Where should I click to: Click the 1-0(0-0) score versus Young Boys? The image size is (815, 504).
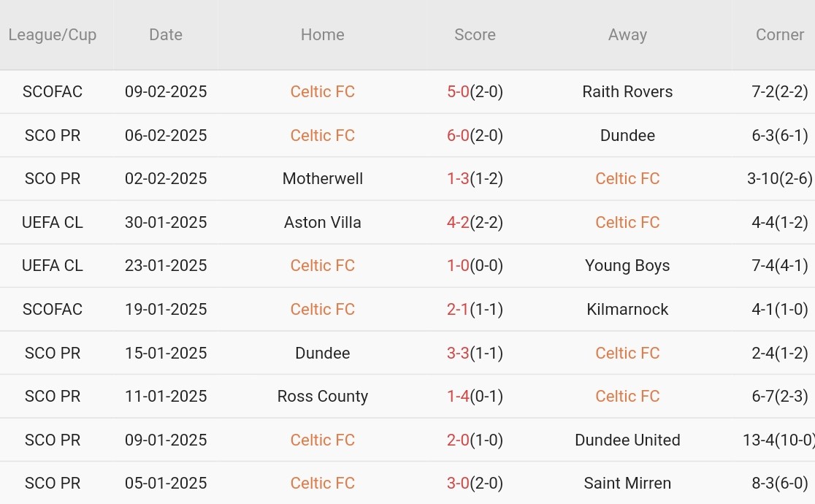(475, 265)
